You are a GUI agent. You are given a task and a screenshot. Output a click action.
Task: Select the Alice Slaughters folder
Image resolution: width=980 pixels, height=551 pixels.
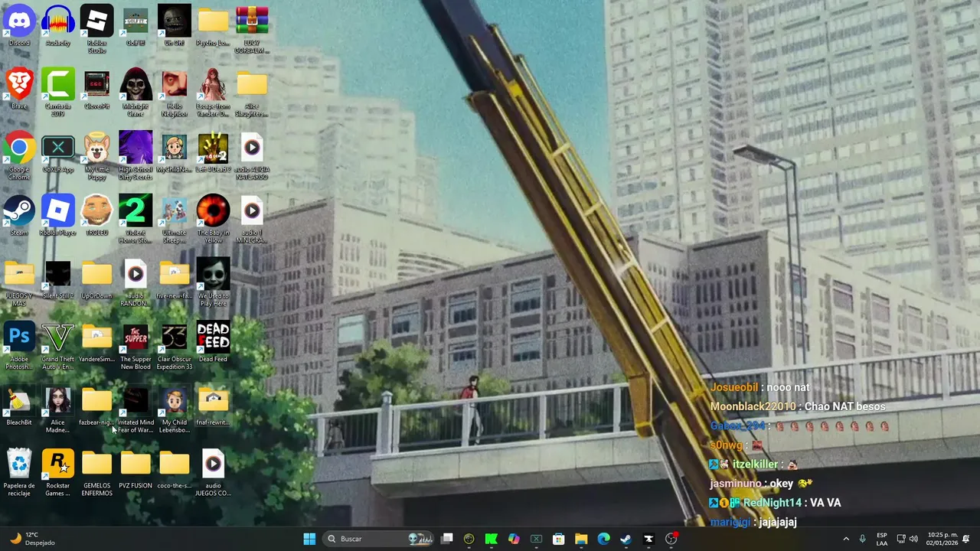pos(252,93)
